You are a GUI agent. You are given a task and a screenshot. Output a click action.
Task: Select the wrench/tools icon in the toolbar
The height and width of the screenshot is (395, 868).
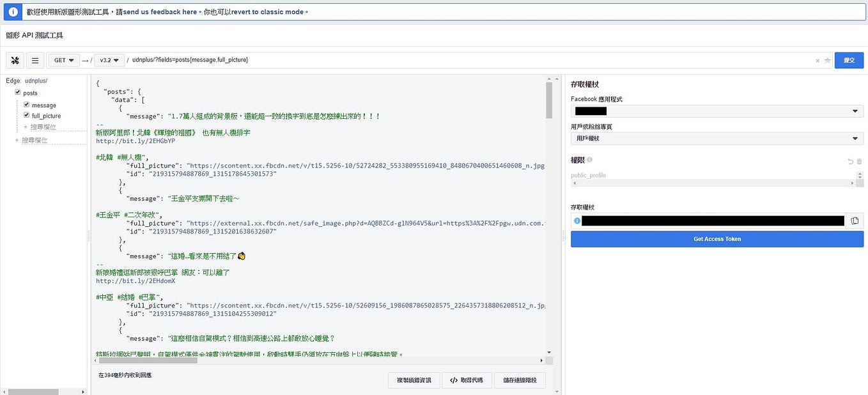coord(15,60)
